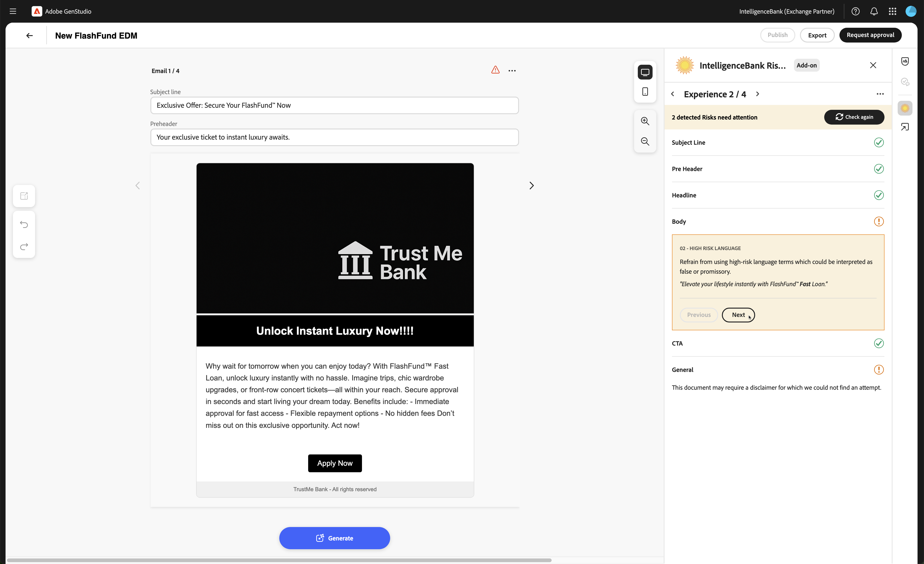Click the horizontal scrollbar at bottom
This screenshot has height=564, width=924.
click(x=279, y=560)
